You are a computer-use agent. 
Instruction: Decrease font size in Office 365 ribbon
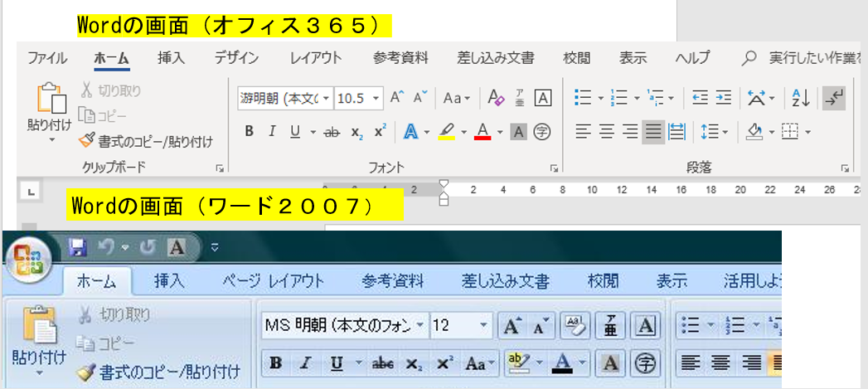click(420, 98)
